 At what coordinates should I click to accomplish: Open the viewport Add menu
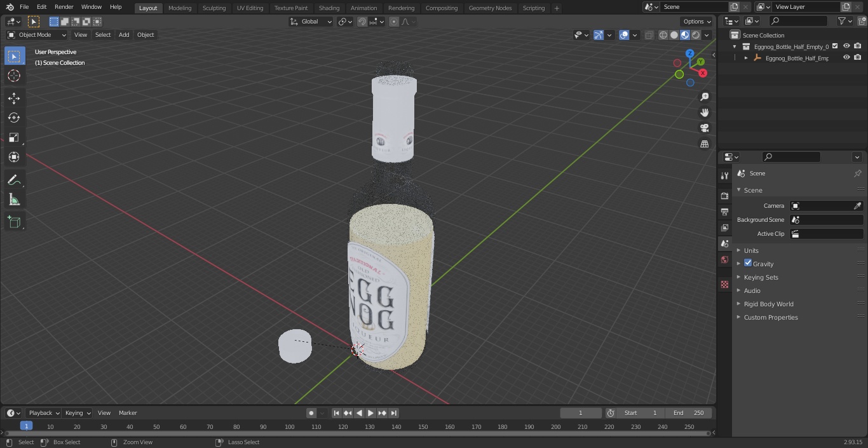pos(124,35)
